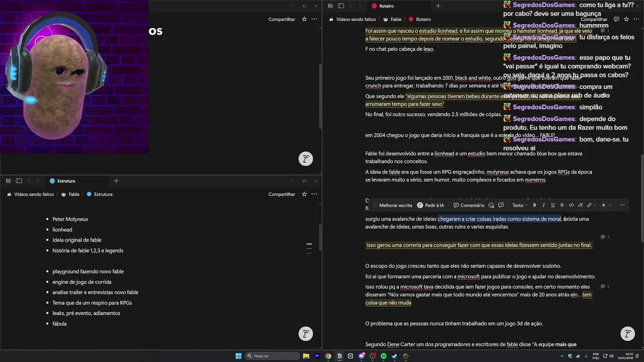Viewport: 644px width, 362px height.
Task: Open Notion AI assistant button in Roteiro window
Action: point(627,334)
